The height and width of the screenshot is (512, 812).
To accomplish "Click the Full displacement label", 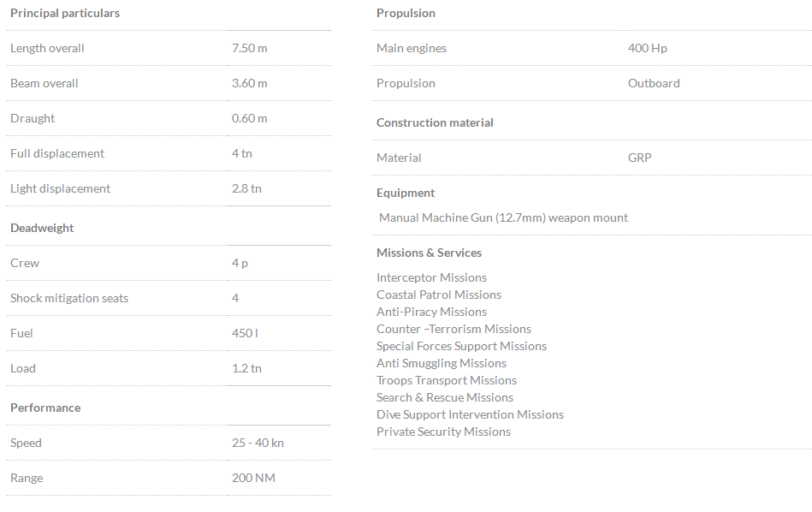I will 57,153.
